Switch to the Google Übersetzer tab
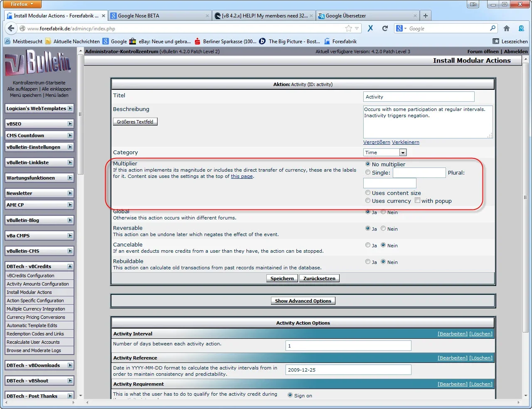This screenshot has width=532, height=409. pos(367,16)
